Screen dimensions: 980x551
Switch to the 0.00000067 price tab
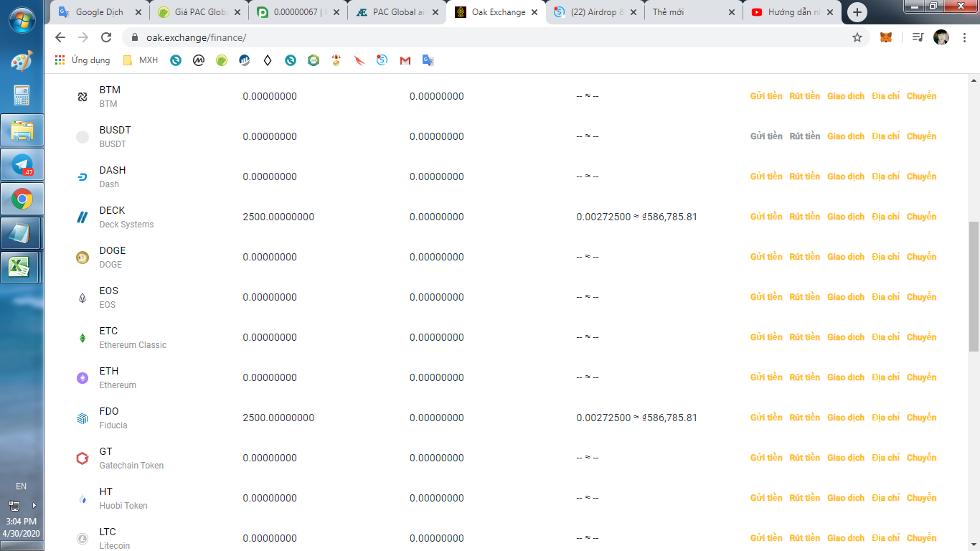298,12
